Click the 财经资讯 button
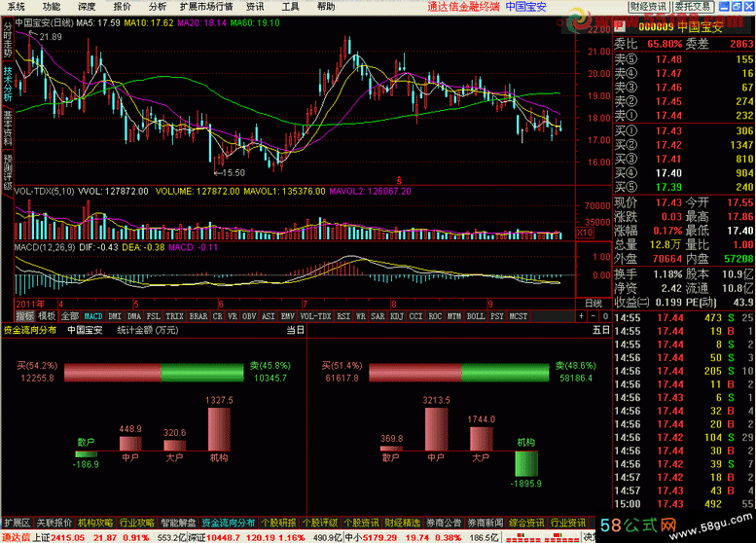 [648, 6]
